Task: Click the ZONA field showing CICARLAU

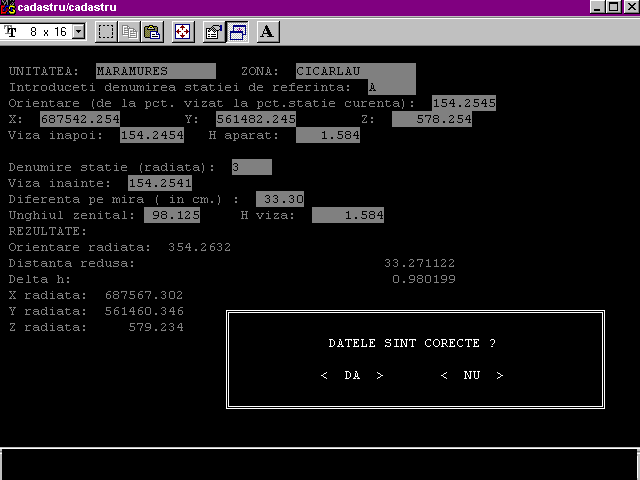Action: pos(355,72)
